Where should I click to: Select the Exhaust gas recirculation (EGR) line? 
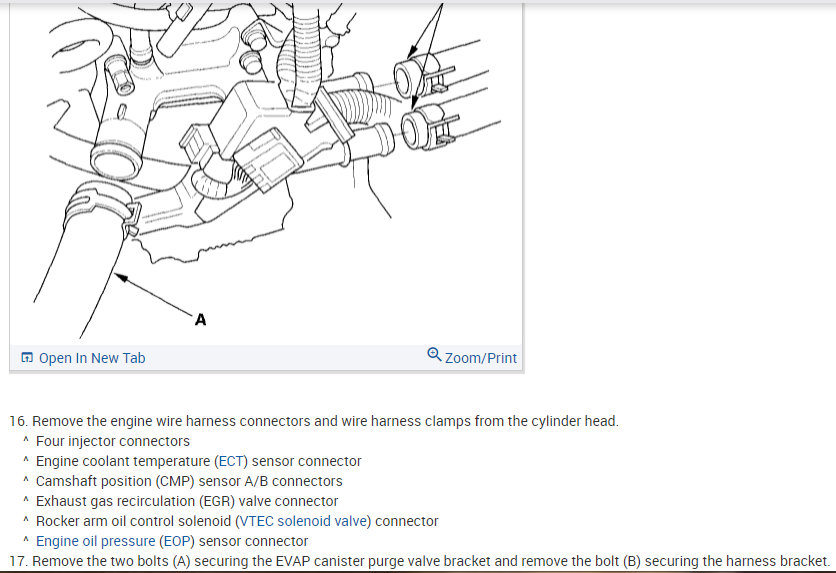[x=187, y=501]
